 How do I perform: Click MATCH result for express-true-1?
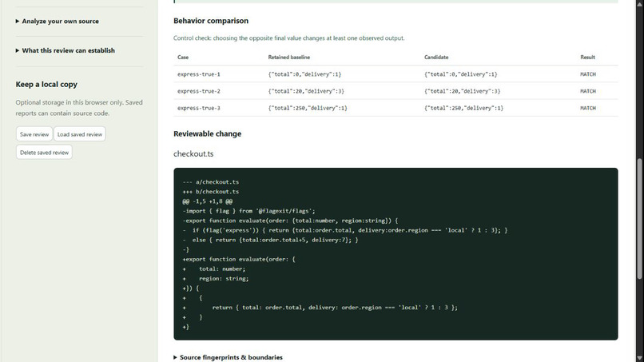pyautogui.click(x=588, y=74)
